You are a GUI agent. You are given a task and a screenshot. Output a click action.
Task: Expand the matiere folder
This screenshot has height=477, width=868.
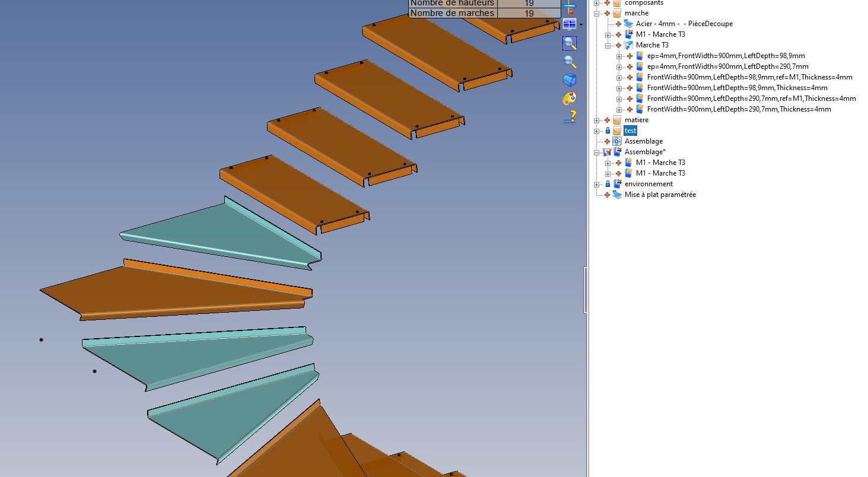click(x=596, y=120)
